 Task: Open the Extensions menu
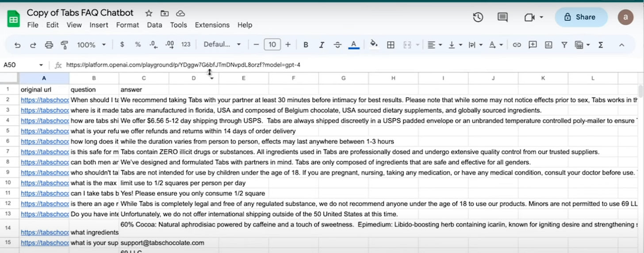coord(212,25)
